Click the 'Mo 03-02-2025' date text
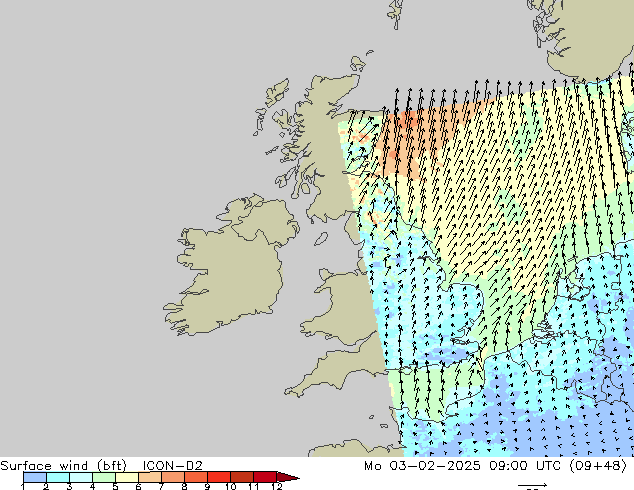This screenshot has height=490, width=634. (422, 466)
